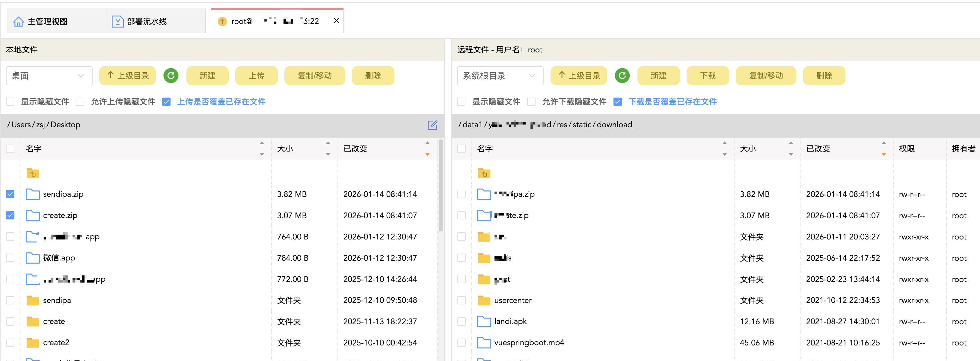The width and height of the screenshot is (980, 361).
Task: Click the landi.apk file icon
Action: coord(484,321)
